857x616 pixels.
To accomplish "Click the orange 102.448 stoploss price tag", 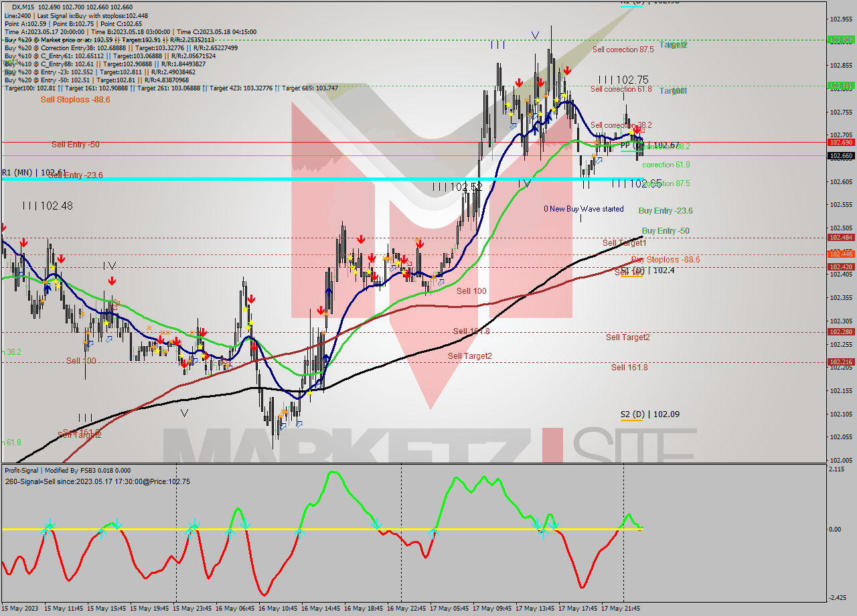I will [841, 254].
